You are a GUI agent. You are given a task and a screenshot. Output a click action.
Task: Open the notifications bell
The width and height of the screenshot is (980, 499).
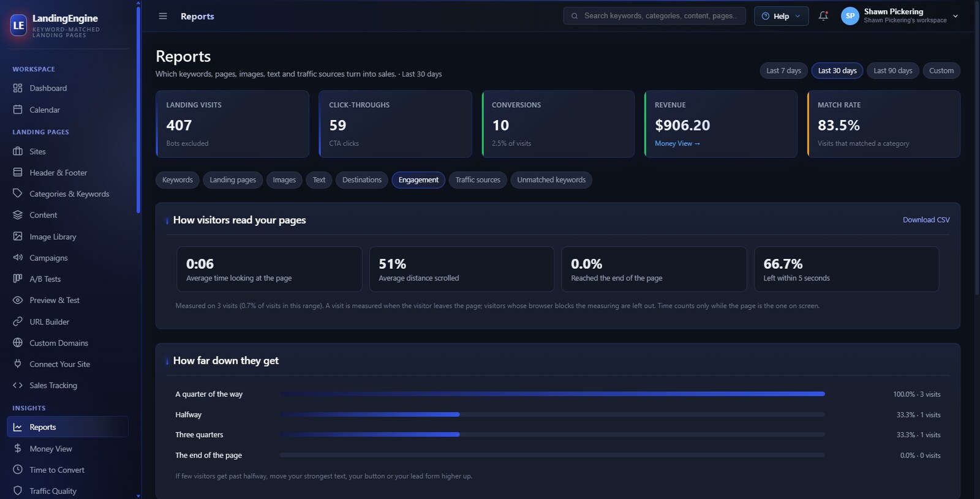(823, 16)
